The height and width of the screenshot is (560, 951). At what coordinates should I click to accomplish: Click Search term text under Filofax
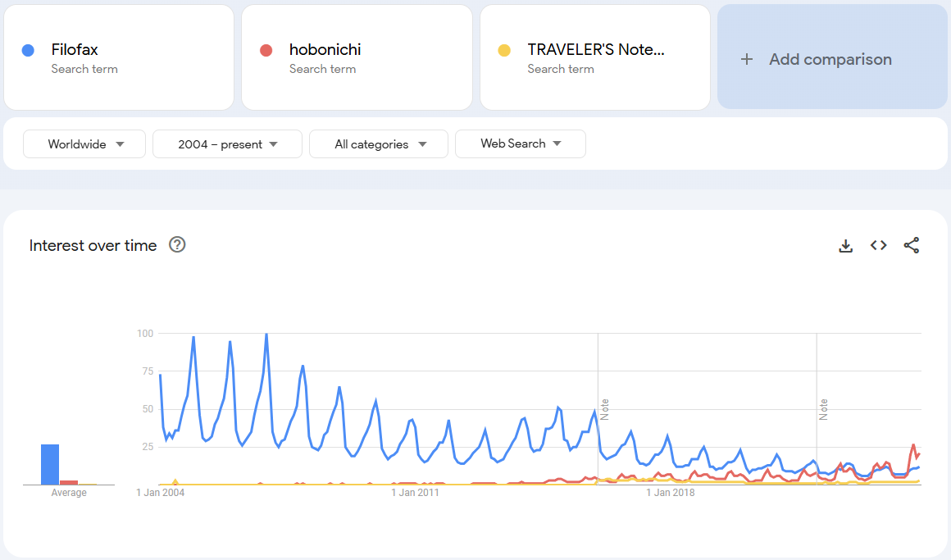84,69
